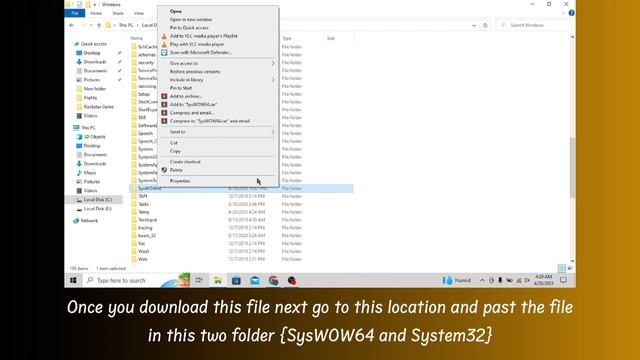Expand Include in library submenu
Screen dimensions: 640x360
pyautogui.click(x=218, y=80)
